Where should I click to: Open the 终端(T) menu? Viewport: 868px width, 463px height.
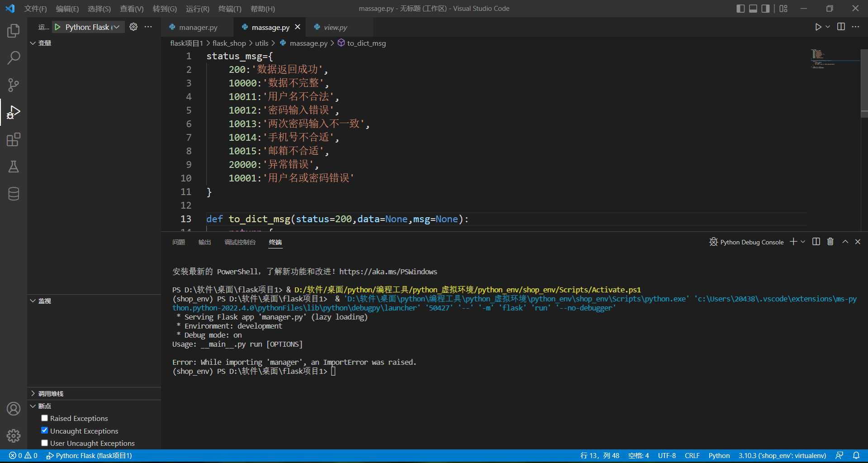click(230, 9)
